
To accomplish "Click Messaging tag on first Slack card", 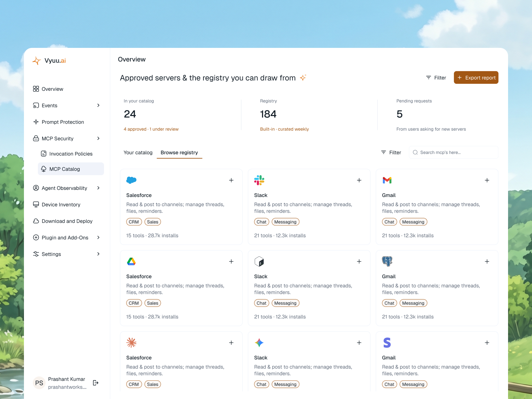I will coord(286,222).
